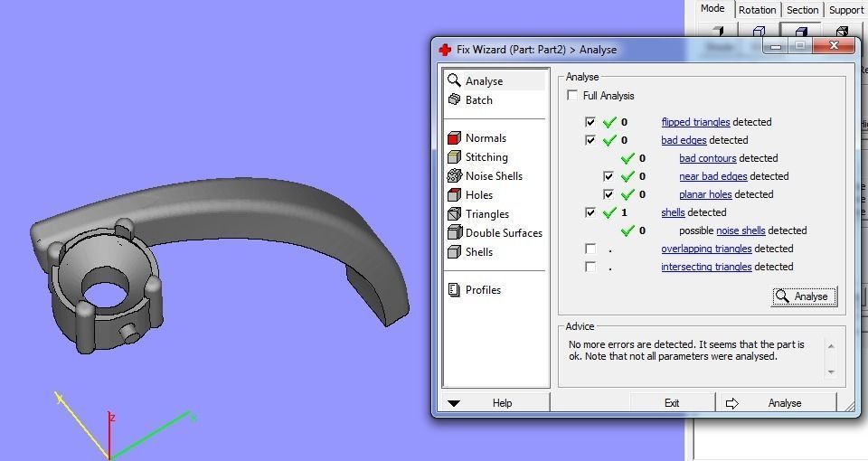Image resolution: width=868 pixels, height=461 pixels.
Task: Switch to the Mode tab in background window
Action: click(x=712, y=9)
